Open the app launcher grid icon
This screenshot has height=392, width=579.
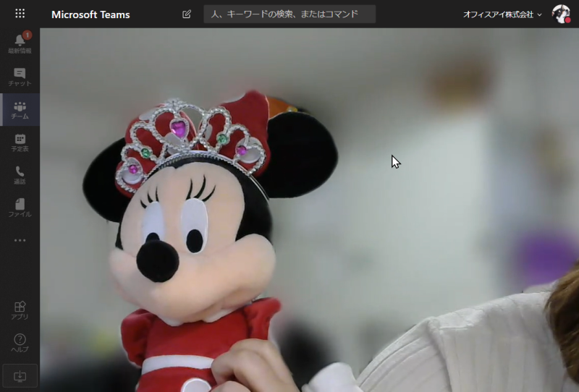click(20, 14)
